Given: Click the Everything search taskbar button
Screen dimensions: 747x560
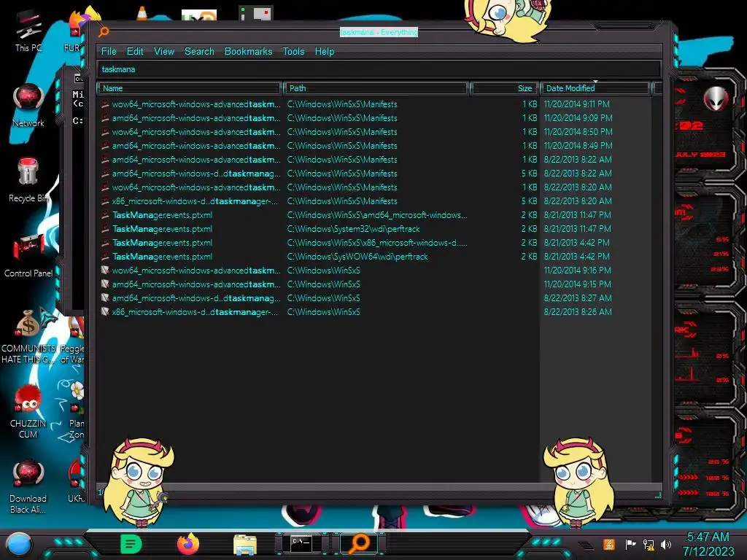Looking at the screenshot, I should pos(359,544).
